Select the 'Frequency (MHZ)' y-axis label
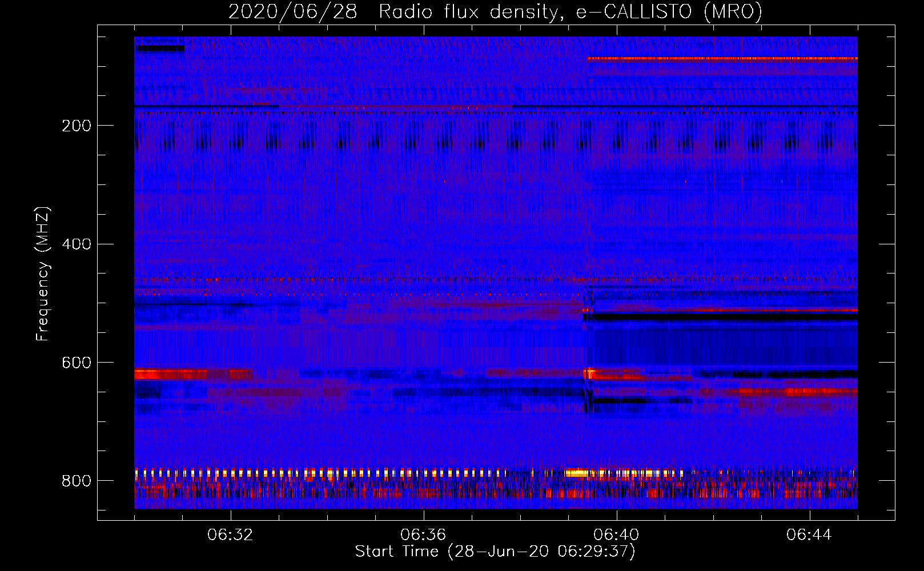Viewport: 924px width, 571px height. tap(43, 274)
